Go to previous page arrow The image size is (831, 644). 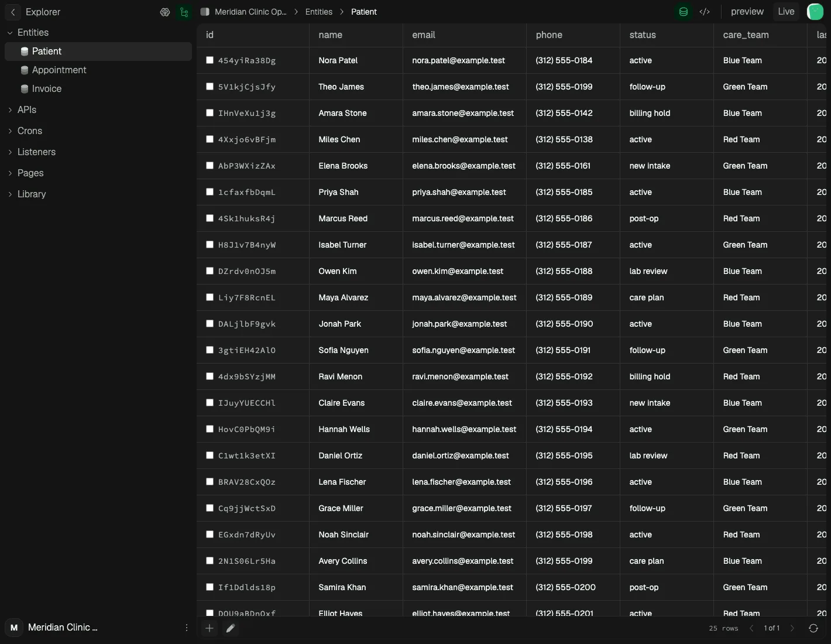click(x=751, y=628)
